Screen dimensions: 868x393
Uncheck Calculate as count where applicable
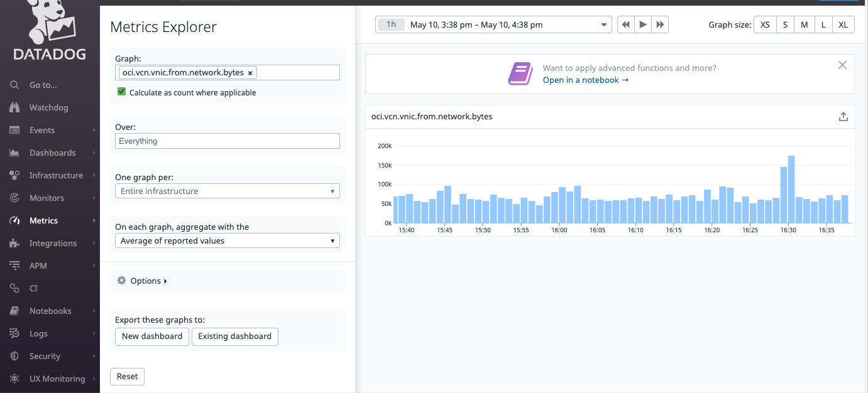[x=121, y=92]
